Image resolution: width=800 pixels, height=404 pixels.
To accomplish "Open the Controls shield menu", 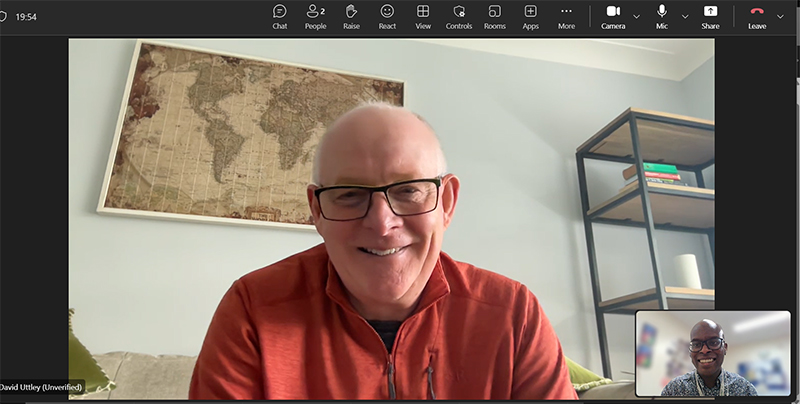I will (459, 16).
